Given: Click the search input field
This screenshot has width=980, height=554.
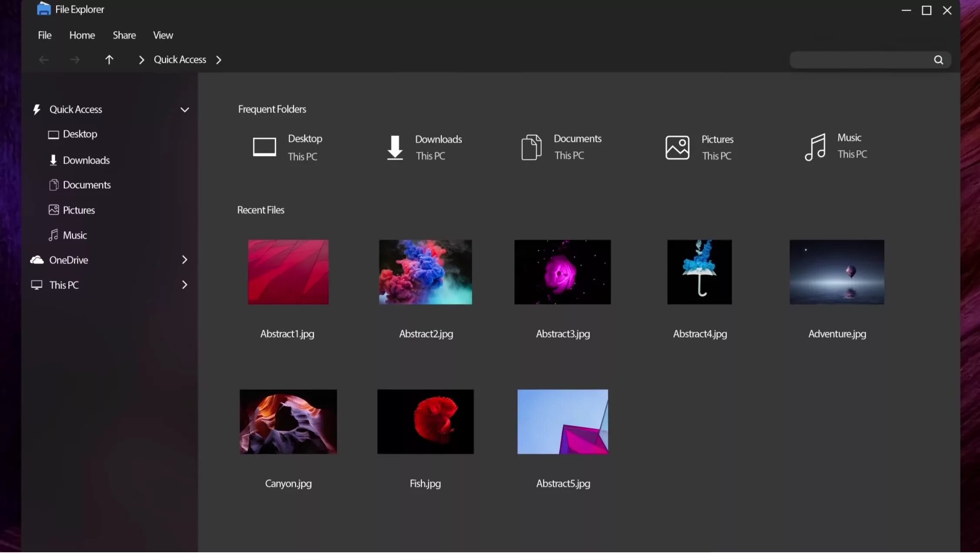Looking at the screenshot, I should 864,60.
